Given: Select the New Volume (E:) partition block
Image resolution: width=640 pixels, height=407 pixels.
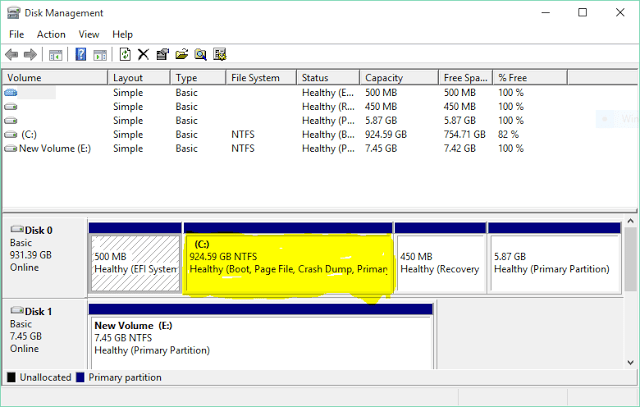Looking at the screenshot, I should pos(261,336).
